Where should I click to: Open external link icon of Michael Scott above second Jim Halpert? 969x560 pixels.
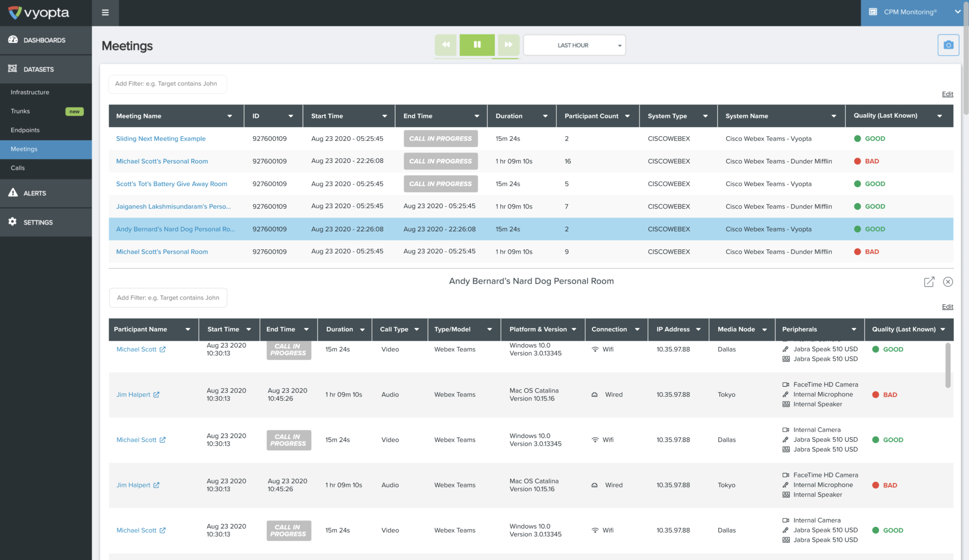tap(163, 440)
